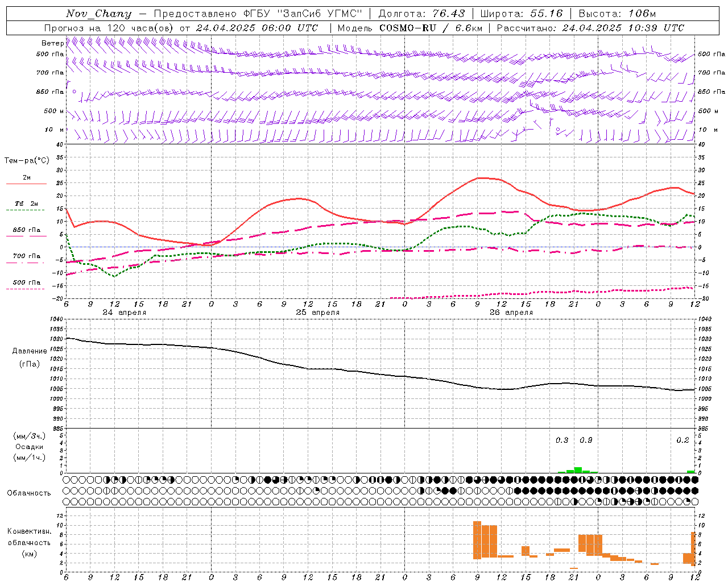Click the precipitation value '0.2'
The image size is (728, 582).
pos(682,440)
